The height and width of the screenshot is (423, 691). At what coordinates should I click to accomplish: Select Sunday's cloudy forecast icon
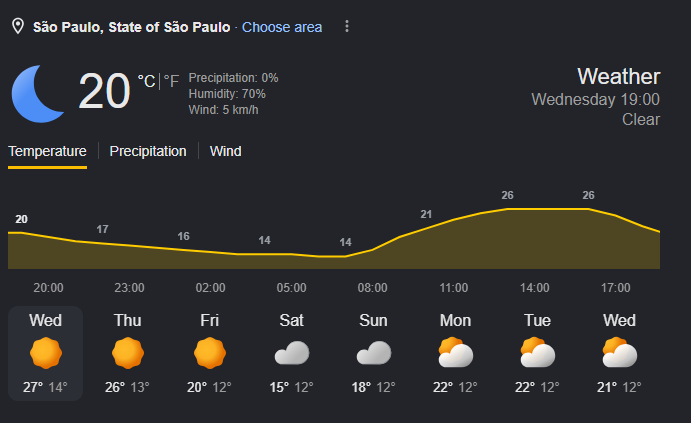coord(374,353)
